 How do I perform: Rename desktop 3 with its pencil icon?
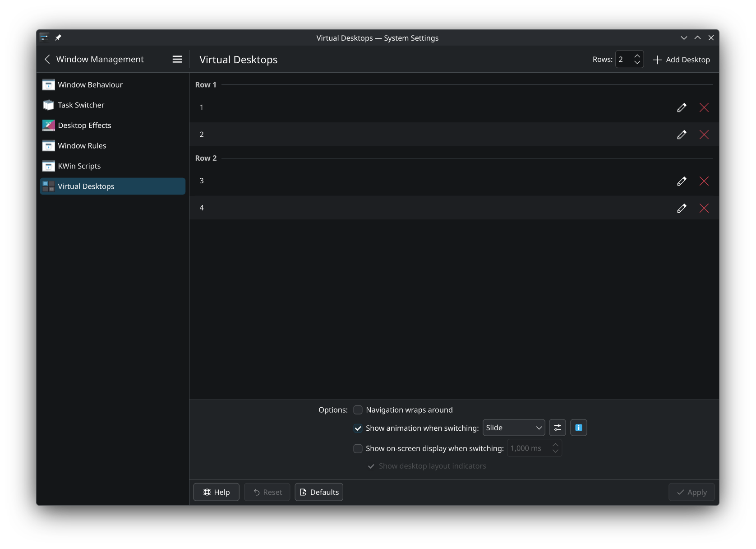pyautogui.click(x=682, y=181)
